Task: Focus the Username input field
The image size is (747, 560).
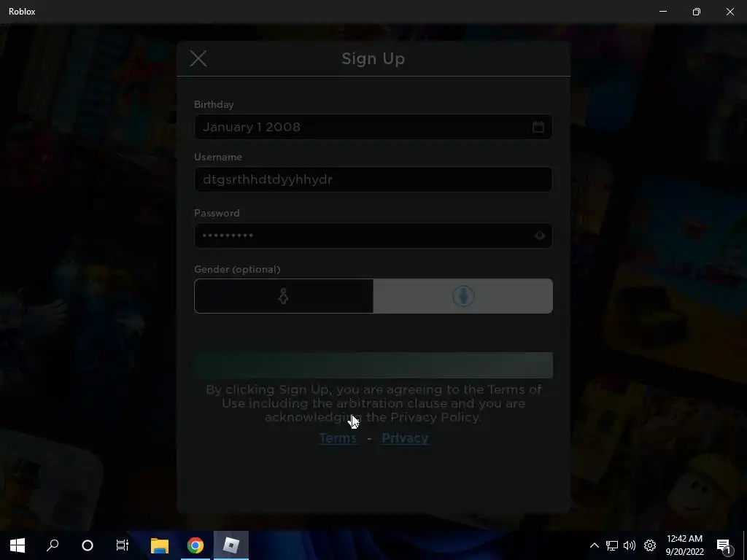Action: (x=373, y=179)
